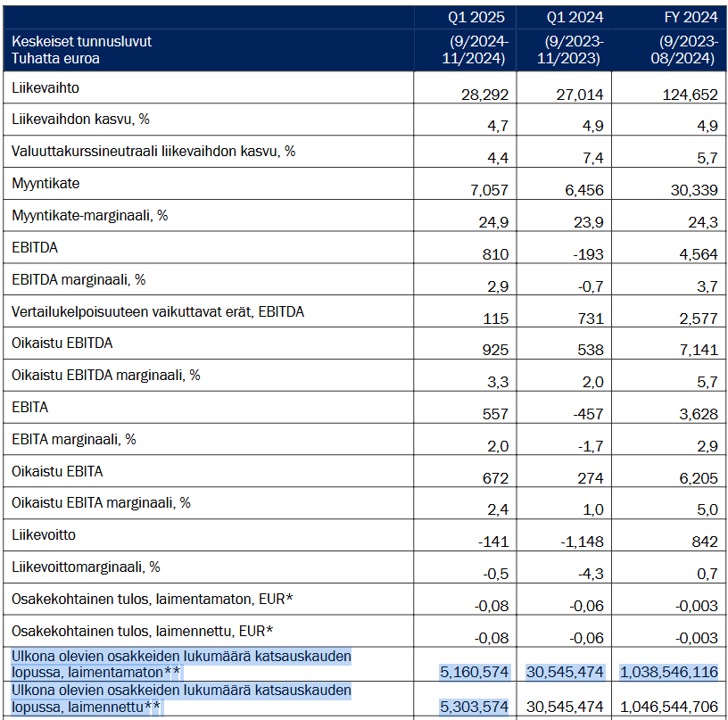Select the 'Liikevoittomarginaali, %' label
The image size is (728, 720).
coord(86,567)
